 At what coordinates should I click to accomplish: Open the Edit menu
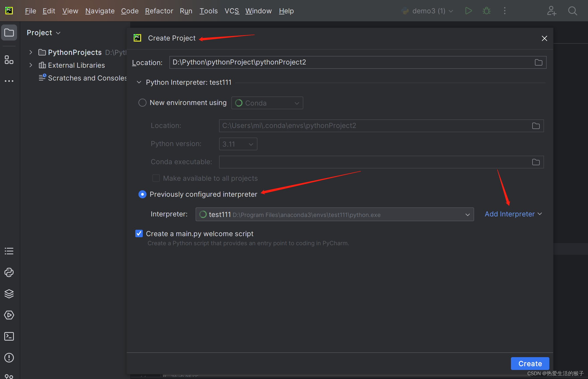pos(49,11)
